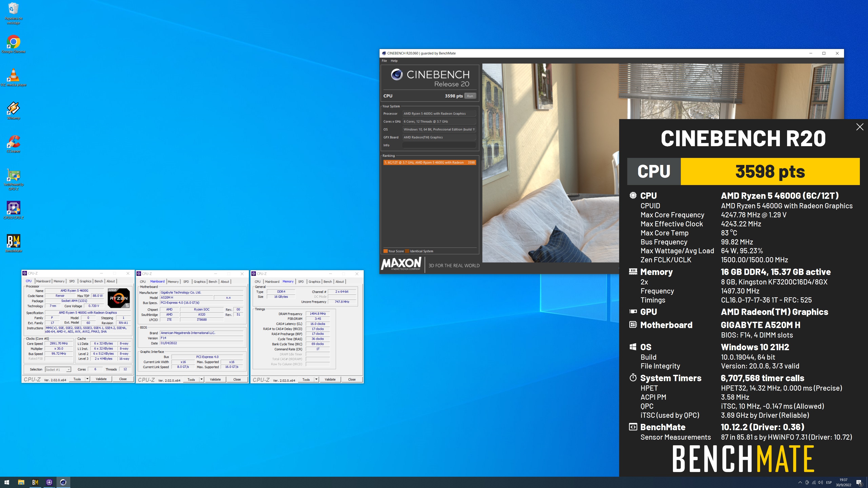Select the Mainboard tab in first CPU-Z window
Viewport: 868px width, 488px height.
tap(43, 281)
